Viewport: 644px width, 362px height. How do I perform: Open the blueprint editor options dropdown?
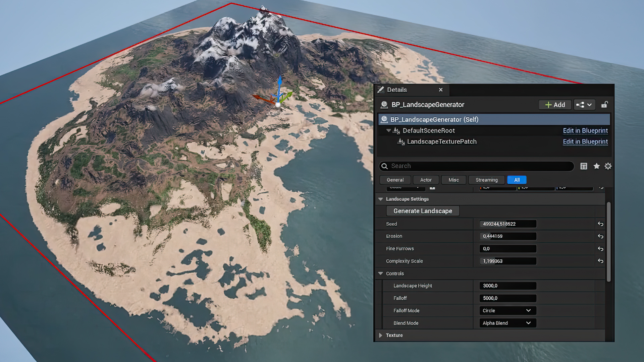click(584, 105)
